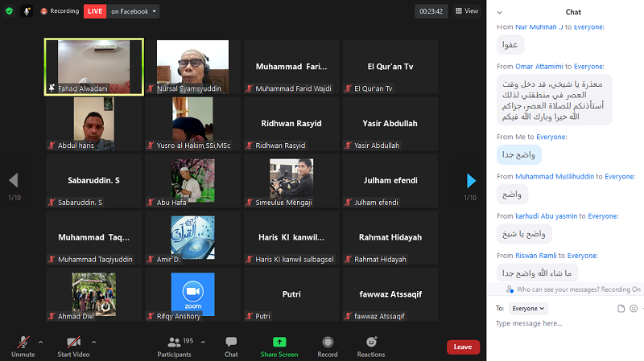Click Omar Attamimi's long Arabic message bubble
Image resolution: width=644 pixels, height=361 pixels.
555,100
